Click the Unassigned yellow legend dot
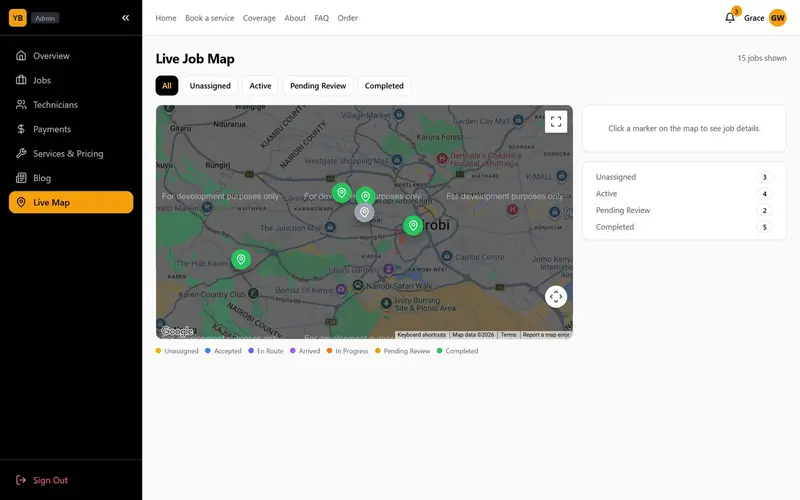This screenshot has width=800, height=500. pyautogui.click(x=158, y=351)
